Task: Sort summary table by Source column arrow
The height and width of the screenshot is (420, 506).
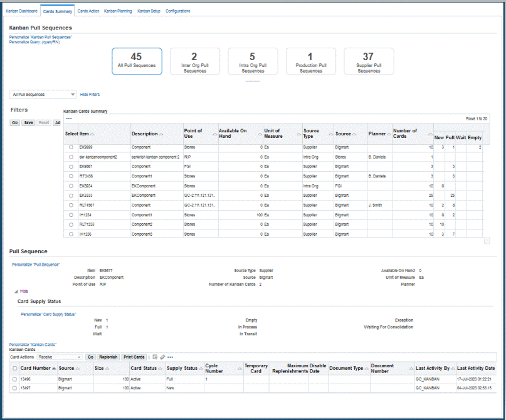Action: point(354,134)
